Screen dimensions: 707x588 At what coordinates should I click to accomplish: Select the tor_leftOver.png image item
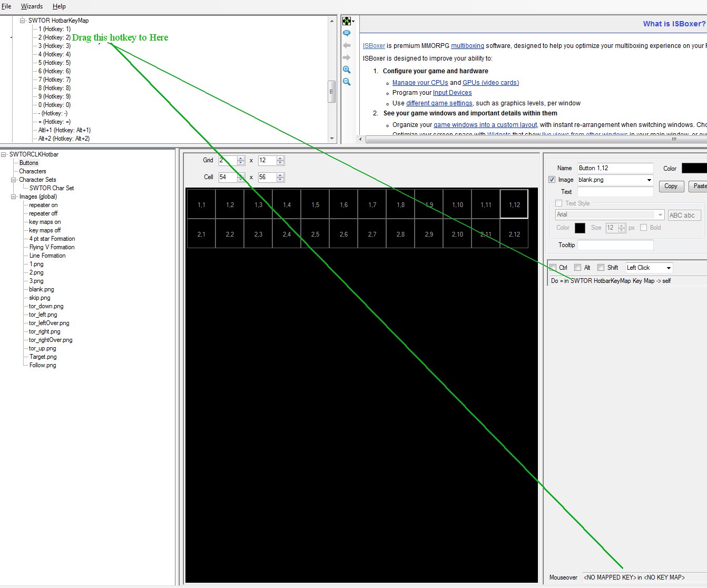pyautogui.click(x=49, y=323)
